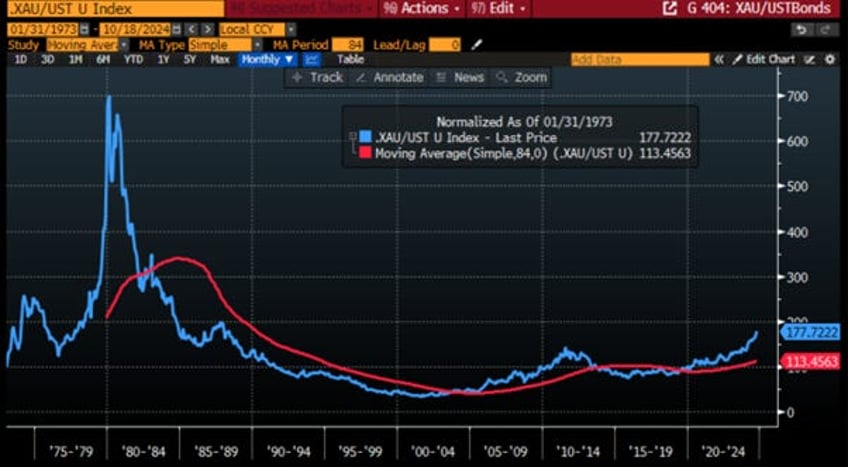Click the Edit Chart button
This screenshot has height=467, width=848.
tap(764, 59)
